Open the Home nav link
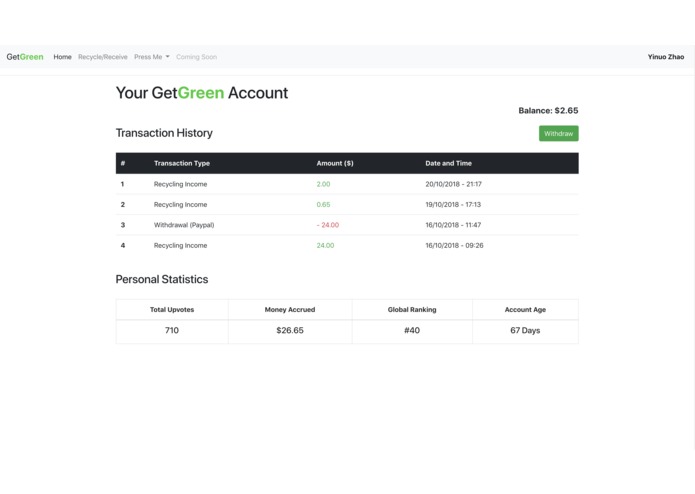The width and height of the screenshot is (695, 494). coord(62,57)
